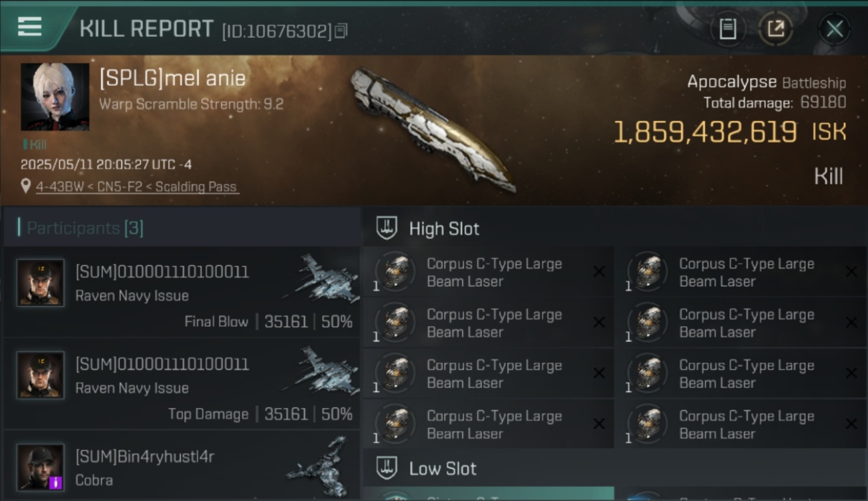Select bottom-left Corpus C-Type Beam Laser item

(487, 424)
